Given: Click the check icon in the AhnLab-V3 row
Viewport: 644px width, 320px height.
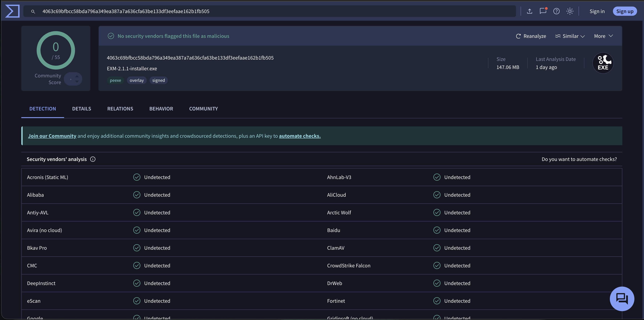Looking at the screenshot, I should tap(437, 177).
